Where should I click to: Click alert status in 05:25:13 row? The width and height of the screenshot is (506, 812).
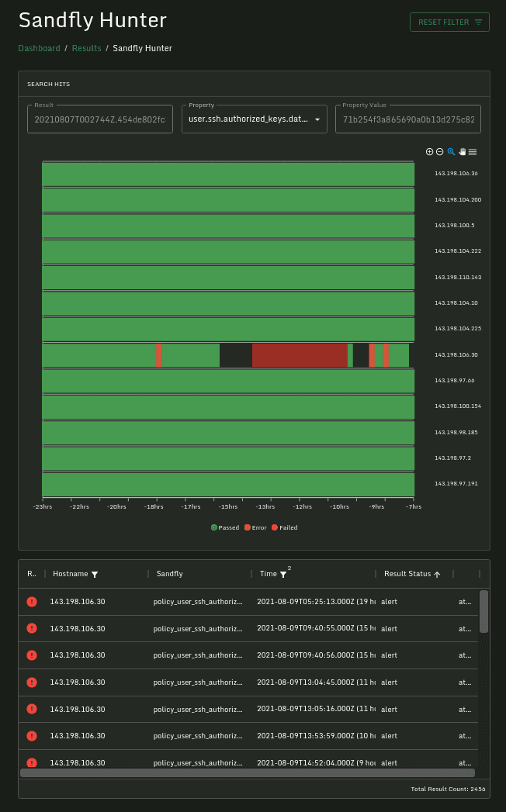click(x=389, y=602)
